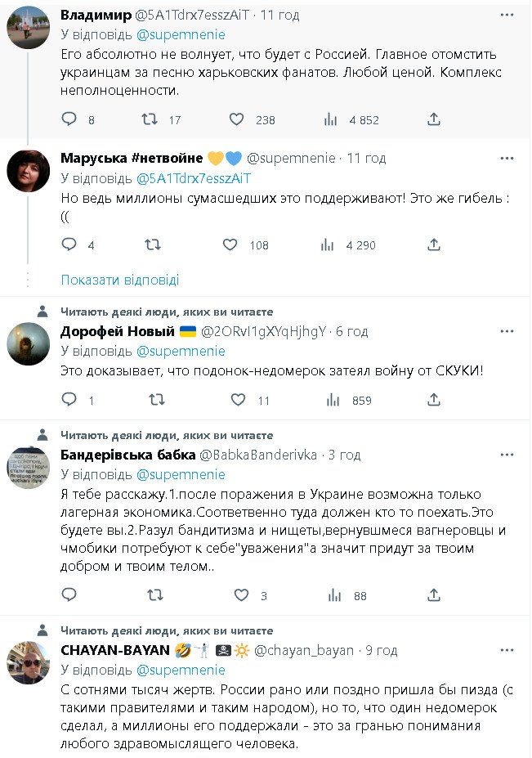Open CHAYAN-BAYAN's profile avatar
The width and height of the screenshot is (532, 758).
click(x=29, y=662)
